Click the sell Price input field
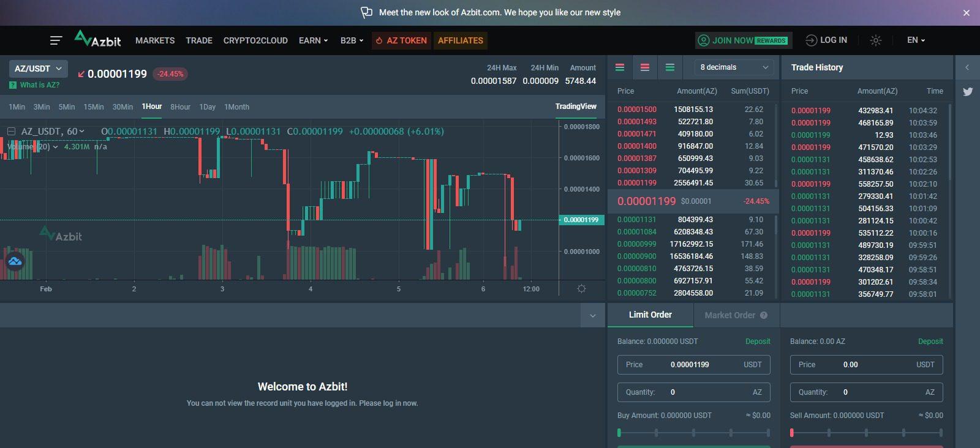The image size is (980, 448). pos(867,365)
